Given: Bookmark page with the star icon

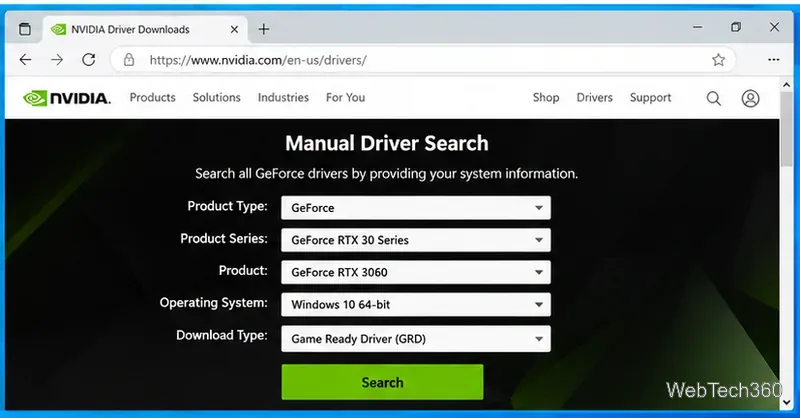Looking at the screenshot, I should 718,60.
